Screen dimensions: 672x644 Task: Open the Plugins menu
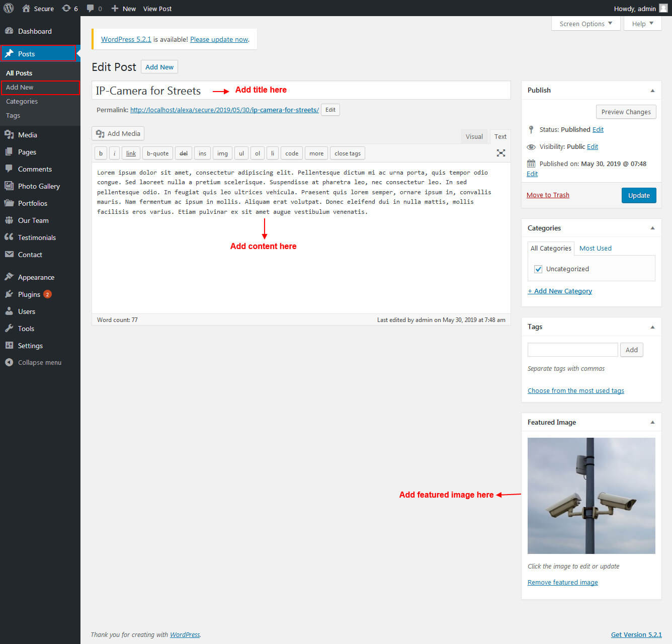(40, 294)
